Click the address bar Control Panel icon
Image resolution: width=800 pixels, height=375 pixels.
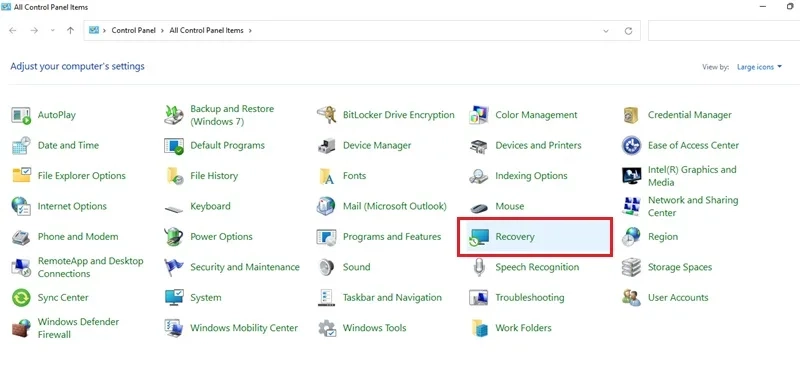(93, 31)
